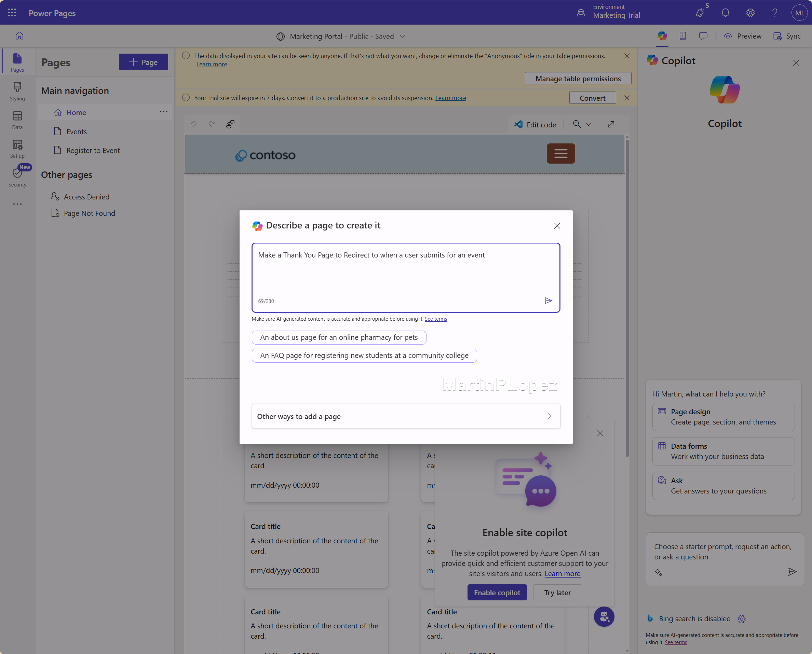Open Bing search settings gear
The width and height of the screenshot is (812, 654).
742,619
